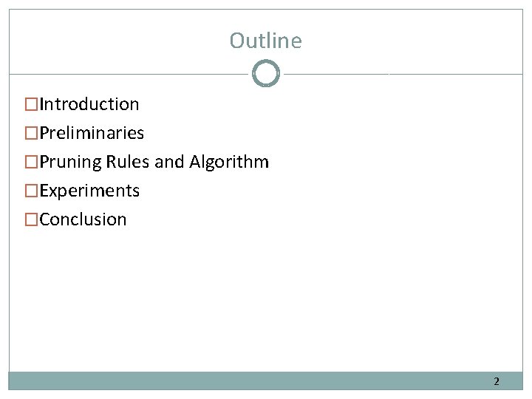Click the square bullet before Conclusion

[31, 219]
